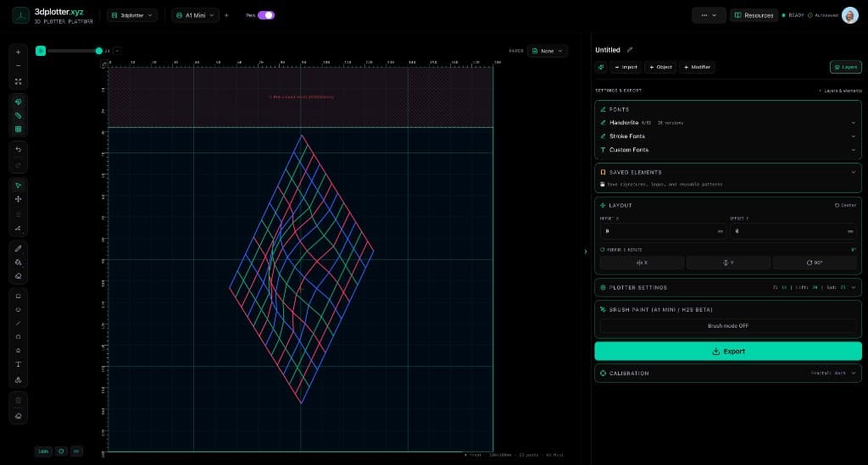This screenshot has height=465, width=868.
Task: Click the 100% zoom indicator at bottom left
Action: 43,451
